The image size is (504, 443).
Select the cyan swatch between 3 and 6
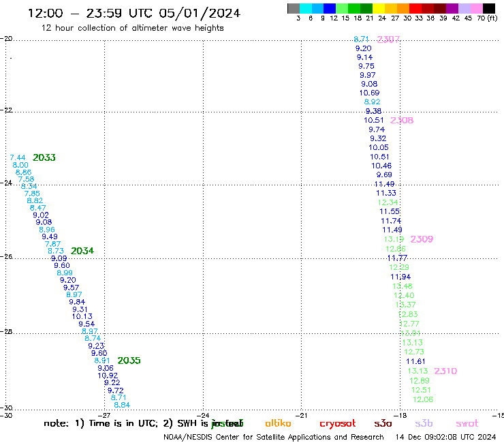[306, 8]
